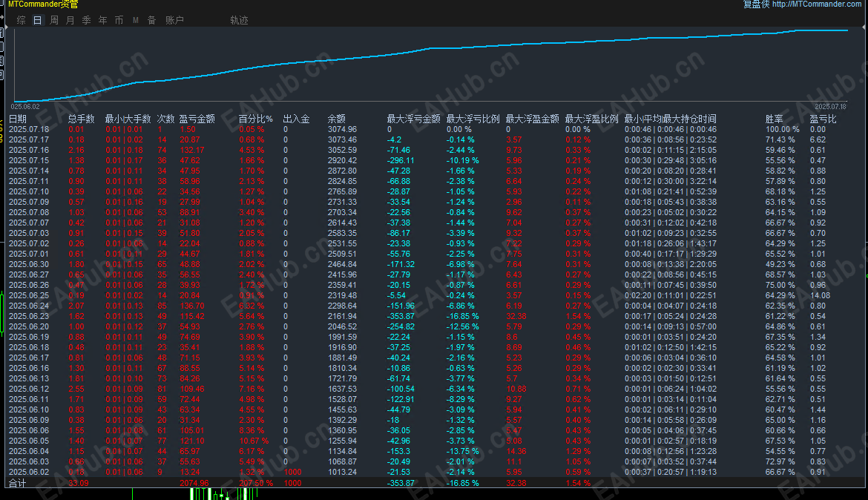Click the 出入金 column header

click(x=296, y=119)
